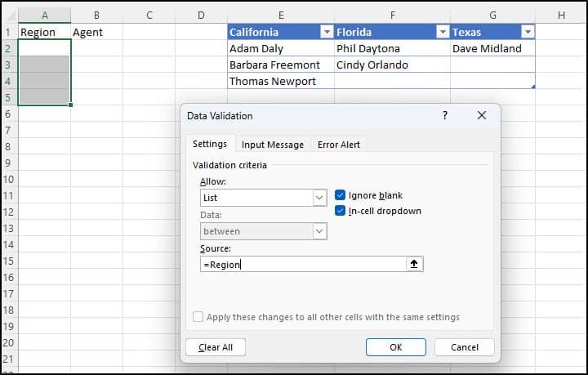Select row 10 header

[8, 179]
